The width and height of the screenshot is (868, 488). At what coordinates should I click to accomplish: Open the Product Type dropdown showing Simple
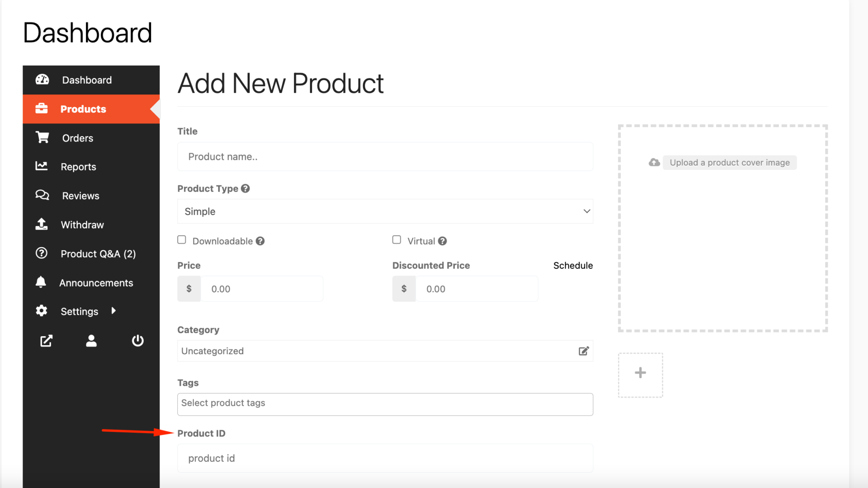click(x=385, y=211)
